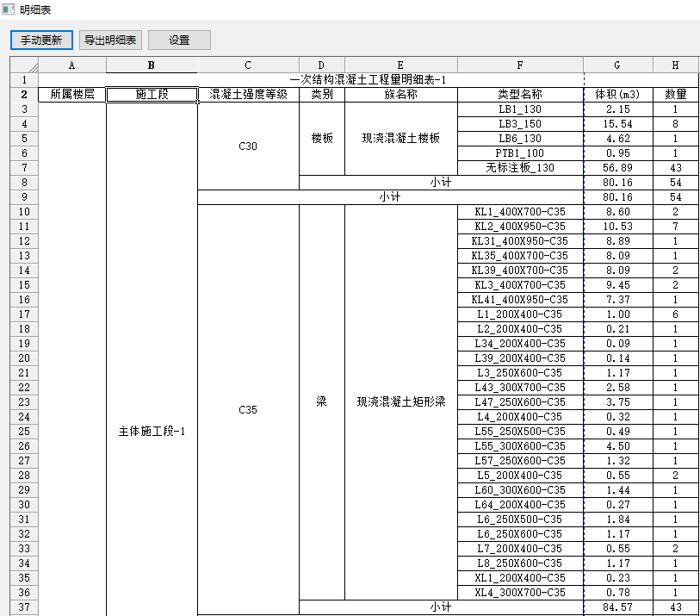The height and width of the screenshot is (616, 700).
Task: Select the L60_300X600-C35 cell
Action: pos(520,490)
